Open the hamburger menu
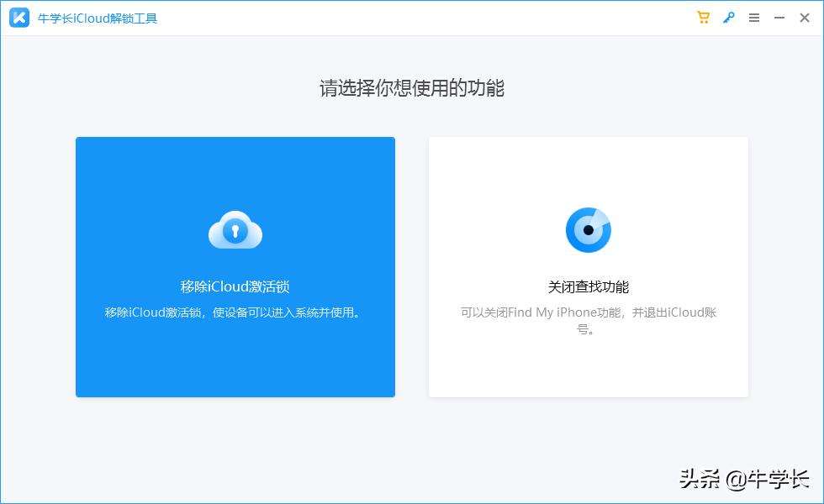The image size is (824, 504). coord(754,17)
